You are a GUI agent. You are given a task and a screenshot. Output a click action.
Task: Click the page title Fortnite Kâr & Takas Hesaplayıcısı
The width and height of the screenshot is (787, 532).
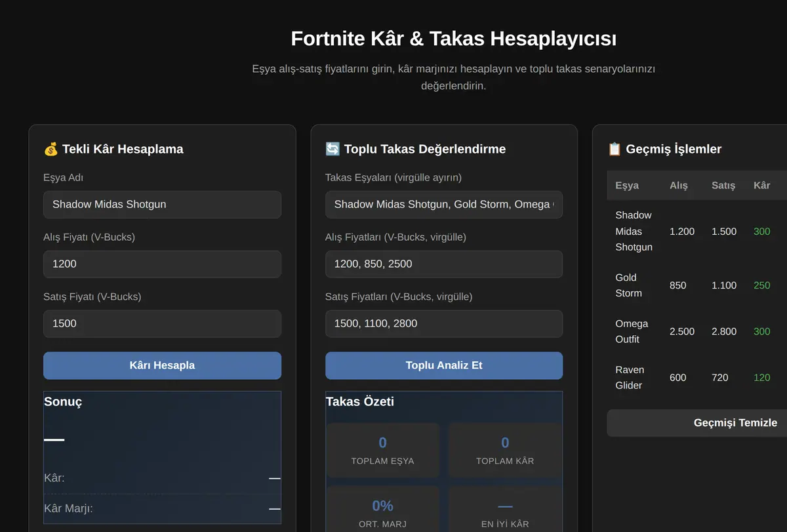pyautogui.click(x=454, y=39)
